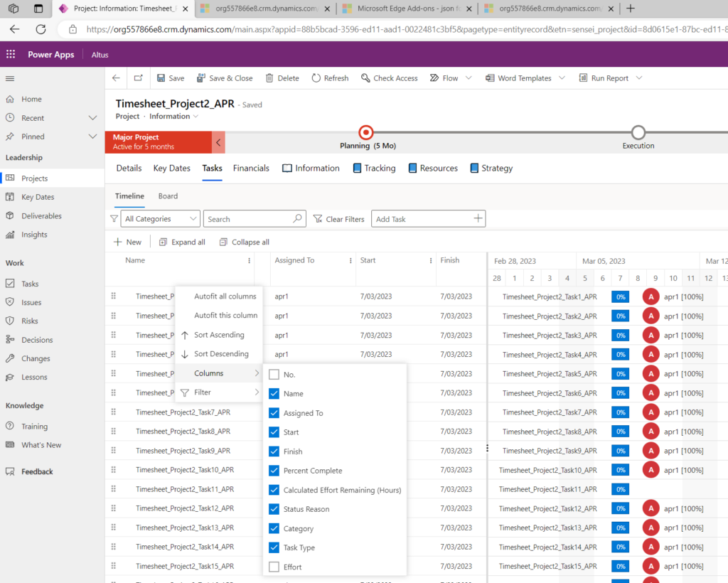
Task: Click the Name column options three-dot icon
Action: click(250, 260)
